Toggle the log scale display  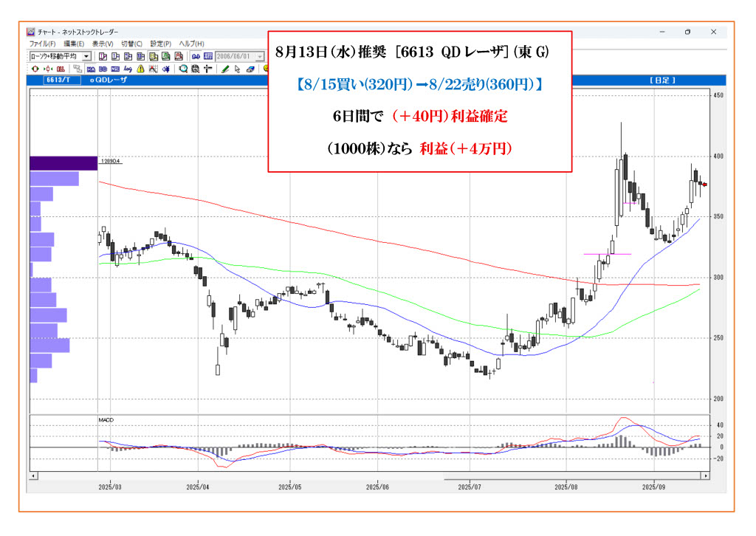coord(127,69)
